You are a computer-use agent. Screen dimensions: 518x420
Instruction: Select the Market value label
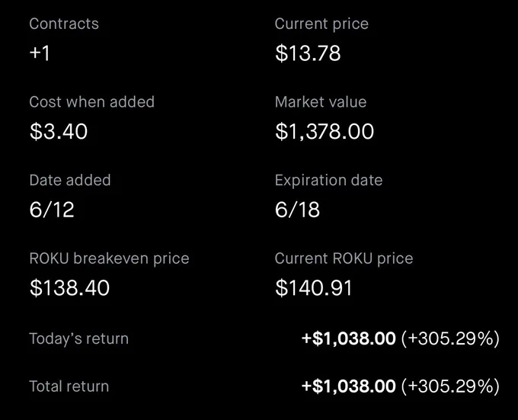[x=321, y=102]
